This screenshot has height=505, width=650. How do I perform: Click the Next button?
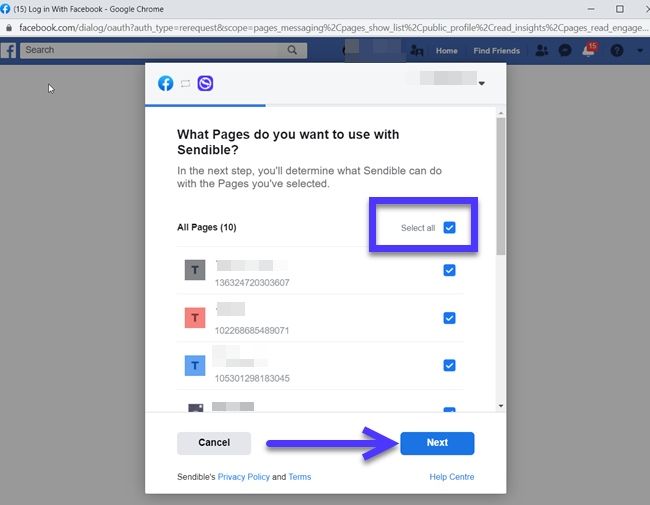(437, 443)
